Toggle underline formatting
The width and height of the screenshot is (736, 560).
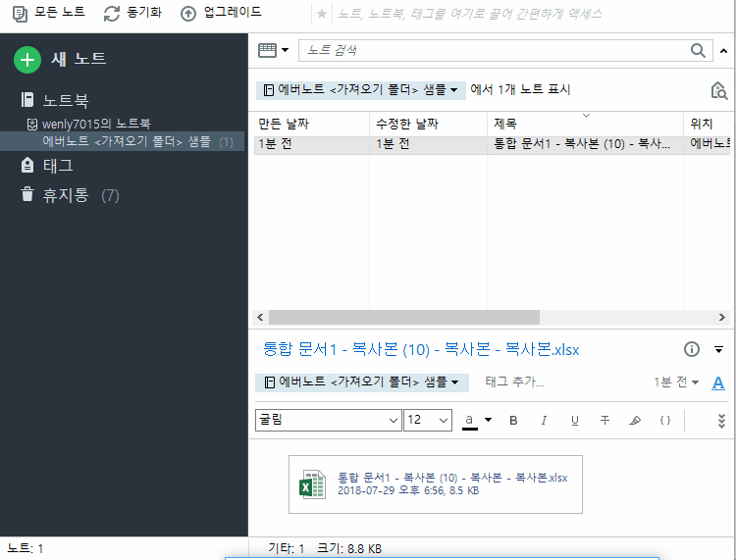click(x=574, y=420)
